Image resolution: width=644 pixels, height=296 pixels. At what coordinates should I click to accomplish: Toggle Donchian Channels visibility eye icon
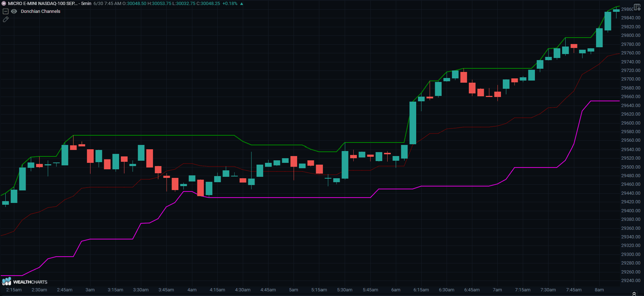point(14,11)
